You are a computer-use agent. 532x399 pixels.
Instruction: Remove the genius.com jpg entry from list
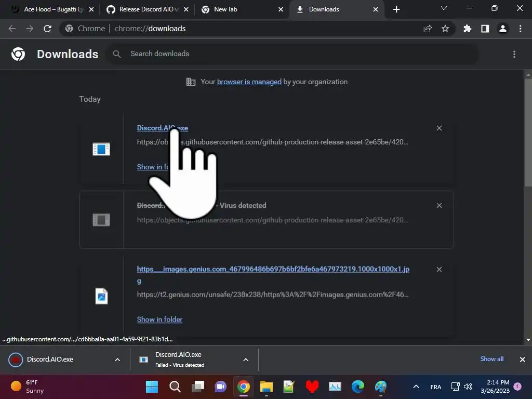pyautogui.click(x=439, y=269)
